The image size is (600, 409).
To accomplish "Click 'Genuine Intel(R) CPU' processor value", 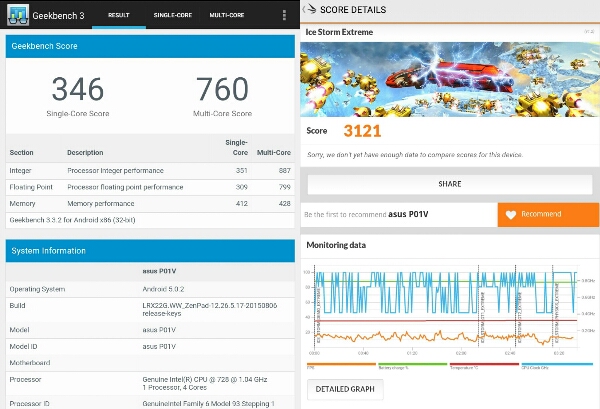I will (205, 383).
